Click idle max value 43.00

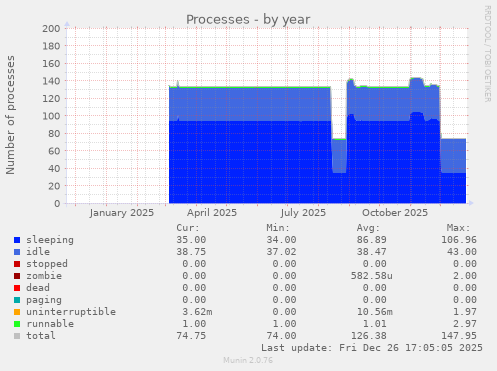(x=462, y=252)
